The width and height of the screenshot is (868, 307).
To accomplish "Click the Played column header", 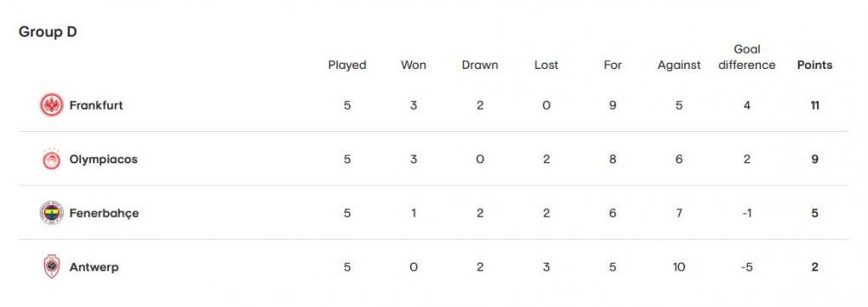I will [347, 65].
